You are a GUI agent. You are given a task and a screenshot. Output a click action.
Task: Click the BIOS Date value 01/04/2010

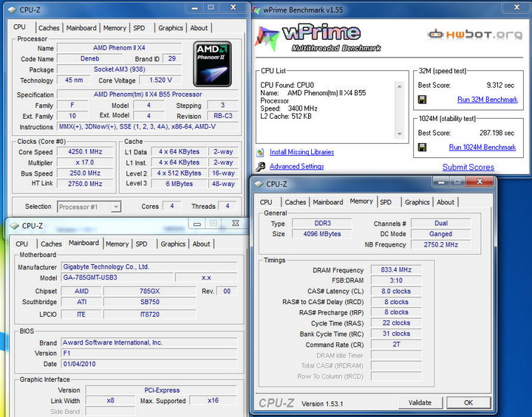tap(149, 364)
